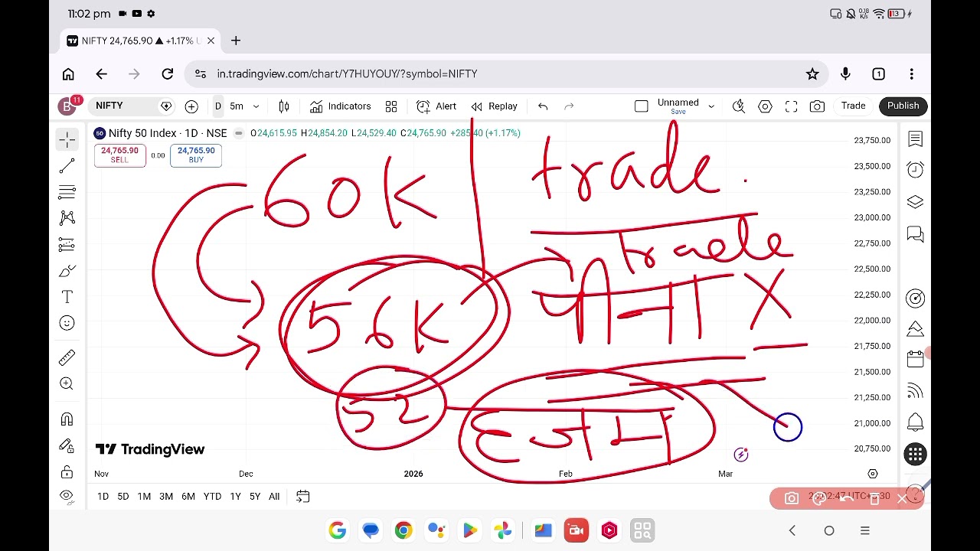Open the go to date calendar
This screenshot has height=551, width=980.
pyautogui.click(x=303, y=497)
